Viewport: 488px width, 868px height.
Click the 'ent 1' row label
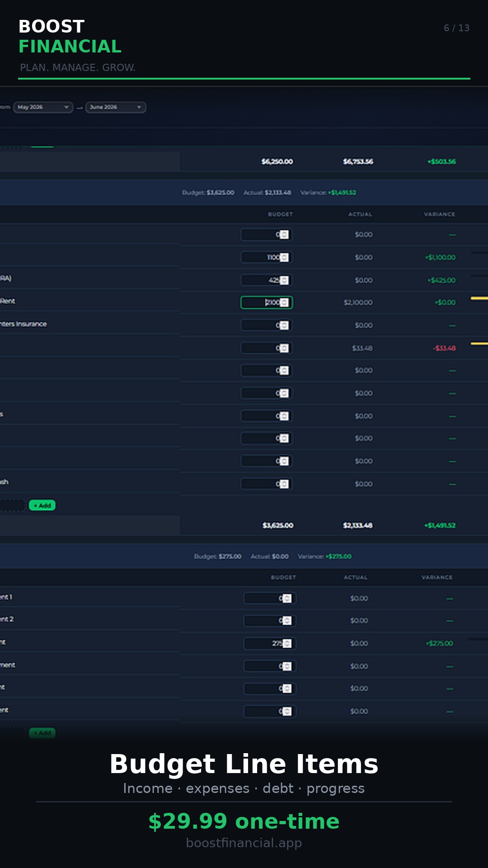[6, 597]
